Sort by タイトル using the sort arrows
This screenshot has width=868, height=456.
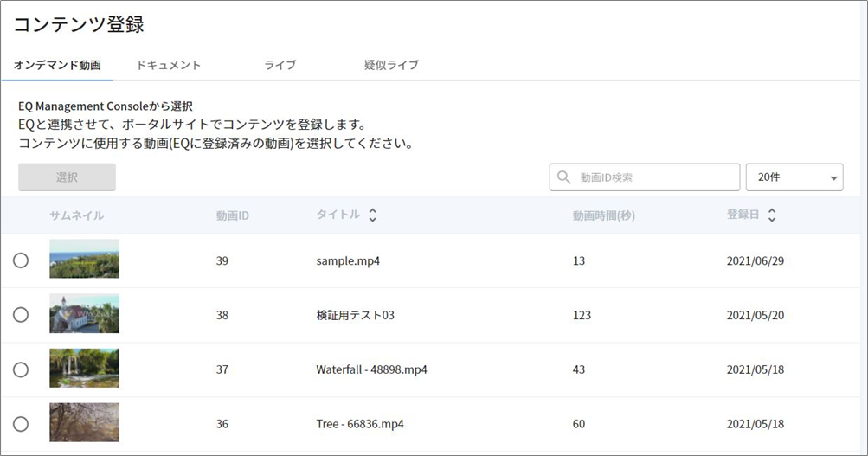click(x=372, y=215)
